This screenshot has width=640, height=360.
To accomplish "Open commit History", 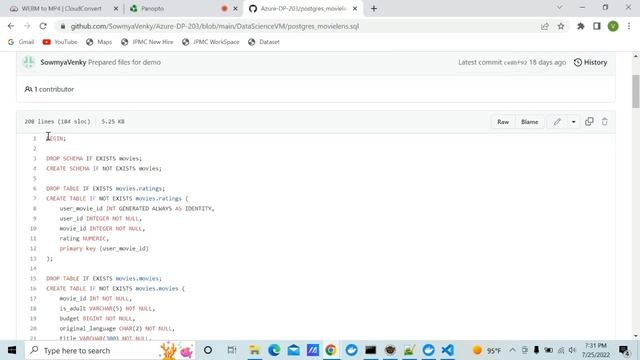I will pos(591,62).
